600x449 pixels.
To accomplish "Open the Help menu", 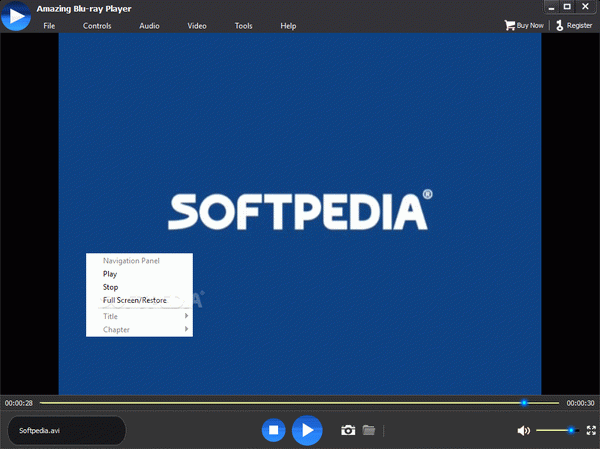I will click(288, 26).
